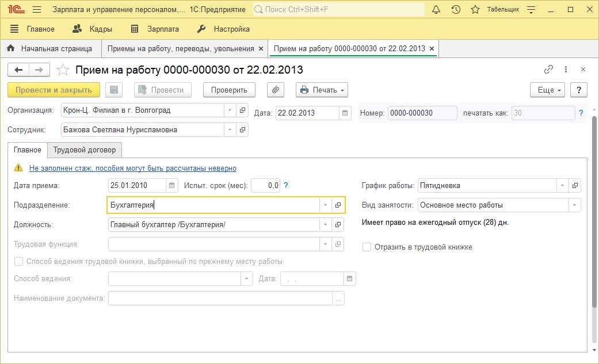Open Не заполнен стаж warning link
Viewport: 599px width, 364px height.
[133, 168]
